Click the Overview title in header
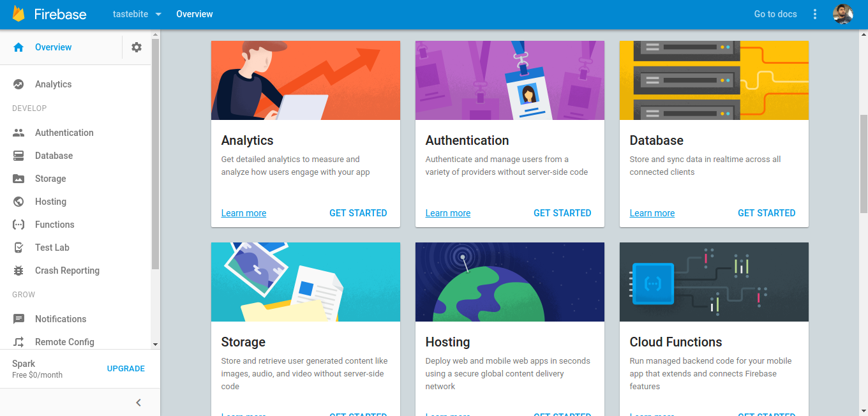This screenshot has height=416, width=868. tap(195, 14)
